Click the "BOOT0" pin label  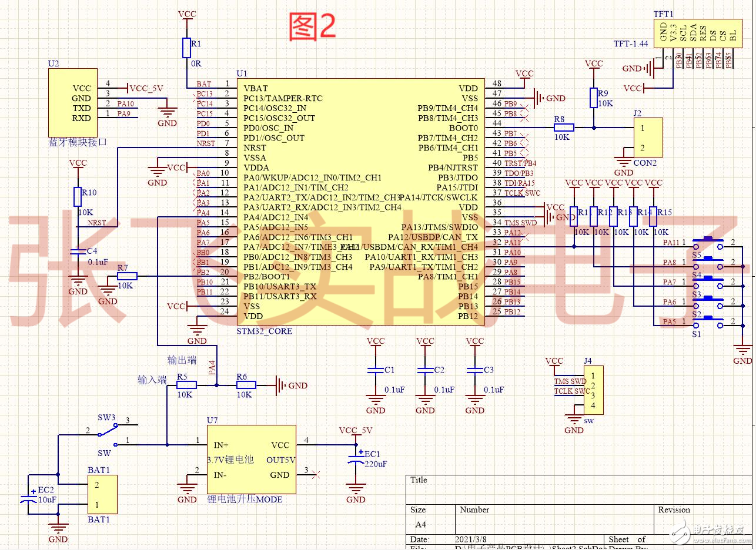pos(463,128)
